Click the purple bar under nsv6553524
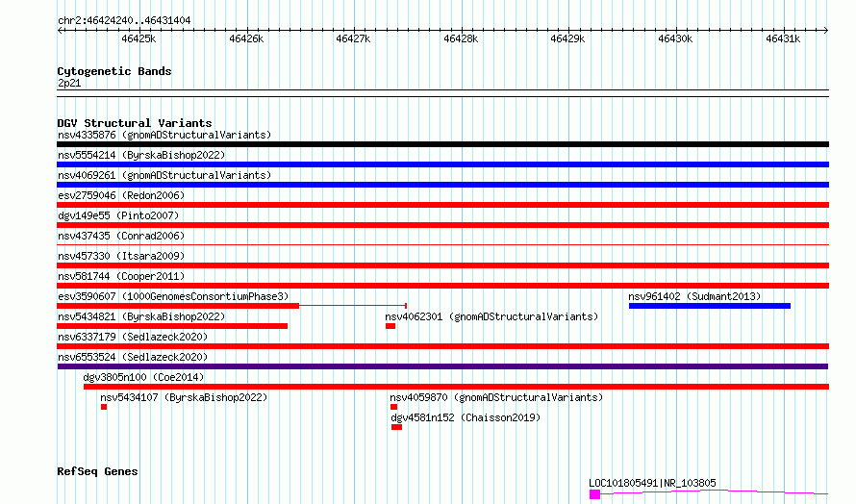This screenshot has height=504, width=856. coord(442,366)
